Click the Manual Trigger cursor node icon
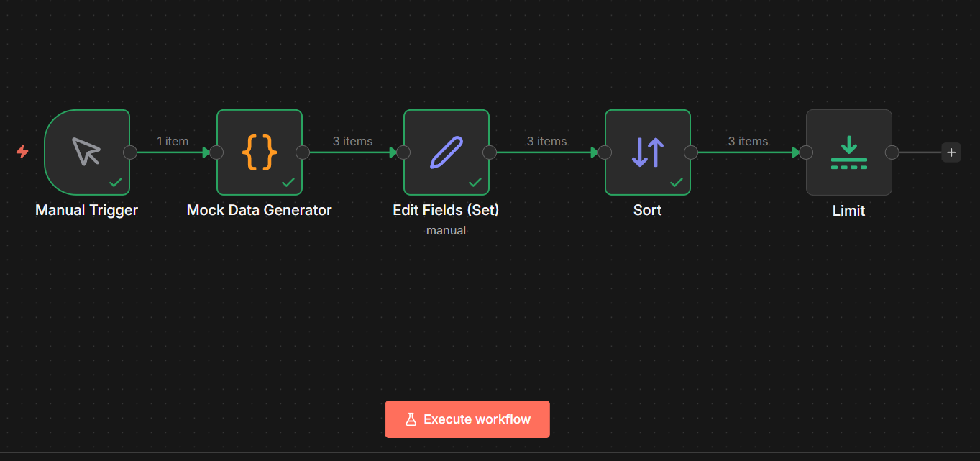The image size is (980, 461). click(86, 152)
